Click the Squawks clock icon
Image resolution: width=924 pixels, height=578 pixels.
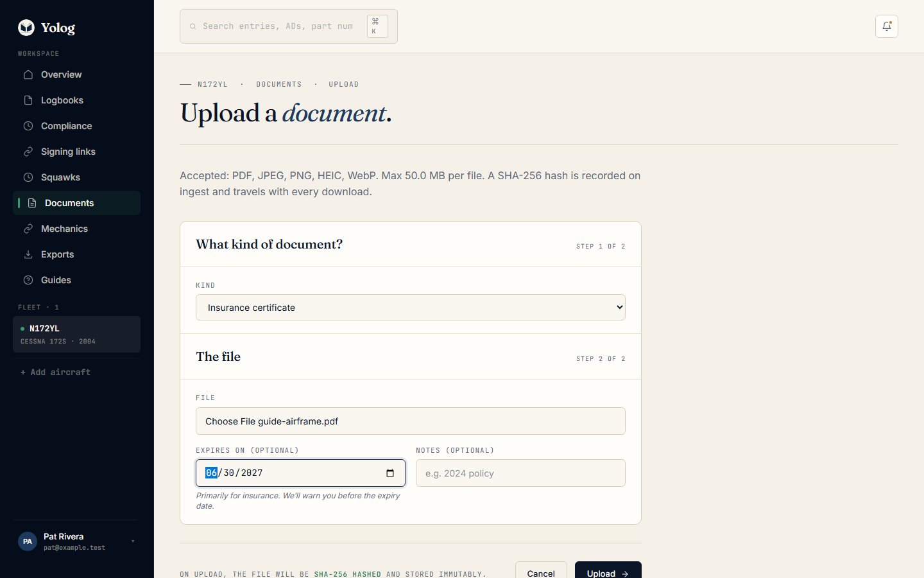tap(28, 177)
